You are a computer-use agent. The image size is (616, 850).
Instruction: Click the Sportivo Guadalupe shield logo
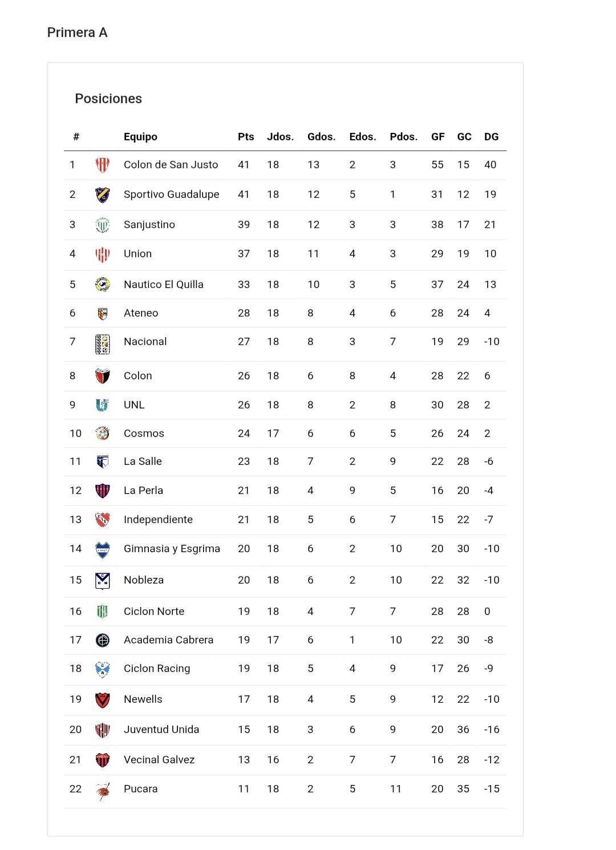103,195
